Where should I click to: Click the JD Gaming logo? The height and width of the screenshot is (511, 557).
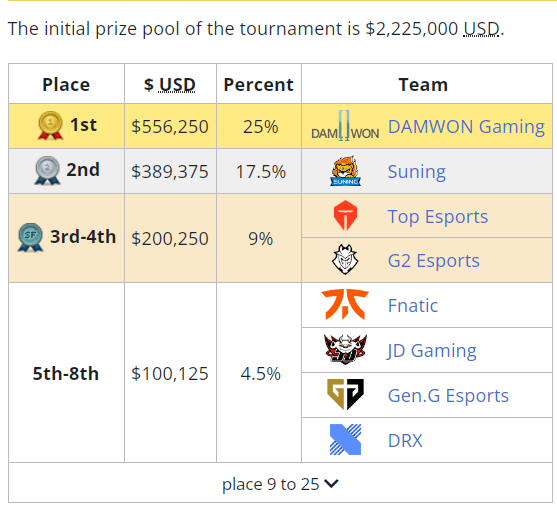pos(345,349)
